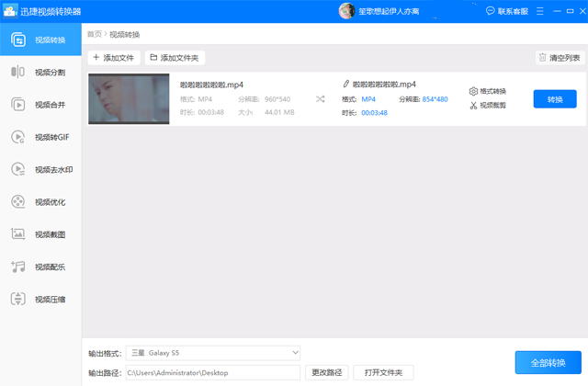Click the 全部转换 button
588x386 pixels.
548,362
